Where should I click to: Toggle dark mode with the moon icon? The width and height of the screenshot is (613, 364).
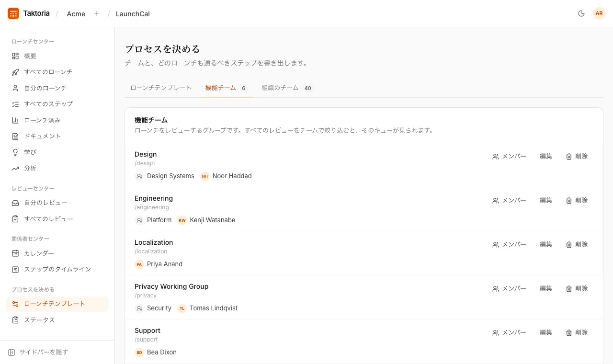pyautogui.click(x=581, y=13)
